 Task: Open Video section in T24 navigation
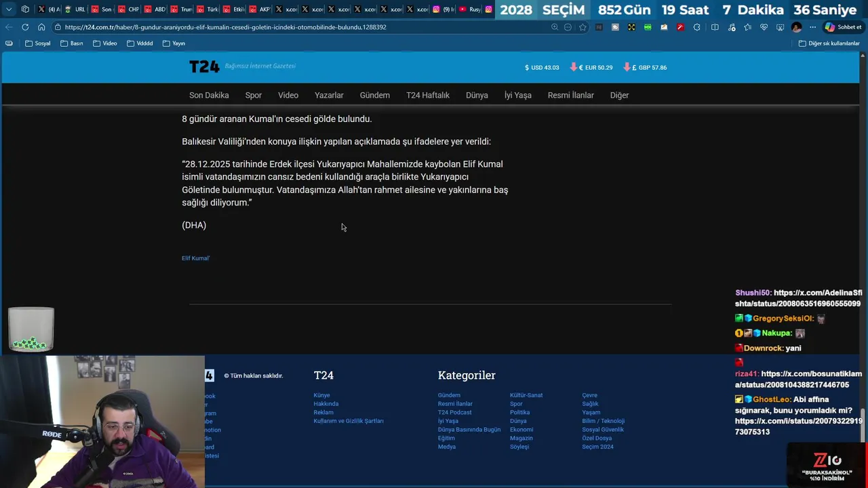point(288,96)
